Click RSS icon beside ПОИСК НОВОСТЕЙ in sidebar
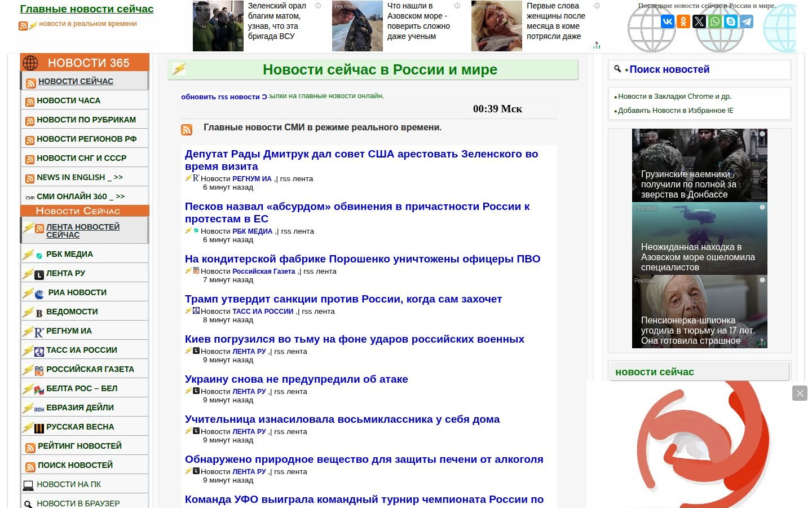Viewport: 812px width, 508px height. pyautogui.click(x=30, y=467)
